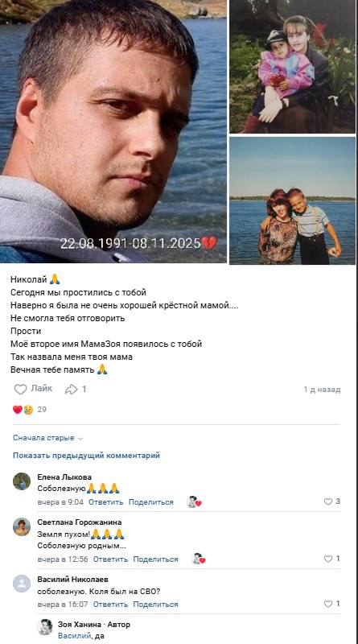Show previous comment link
Screen dimensions: 358x644
(86, 456)
